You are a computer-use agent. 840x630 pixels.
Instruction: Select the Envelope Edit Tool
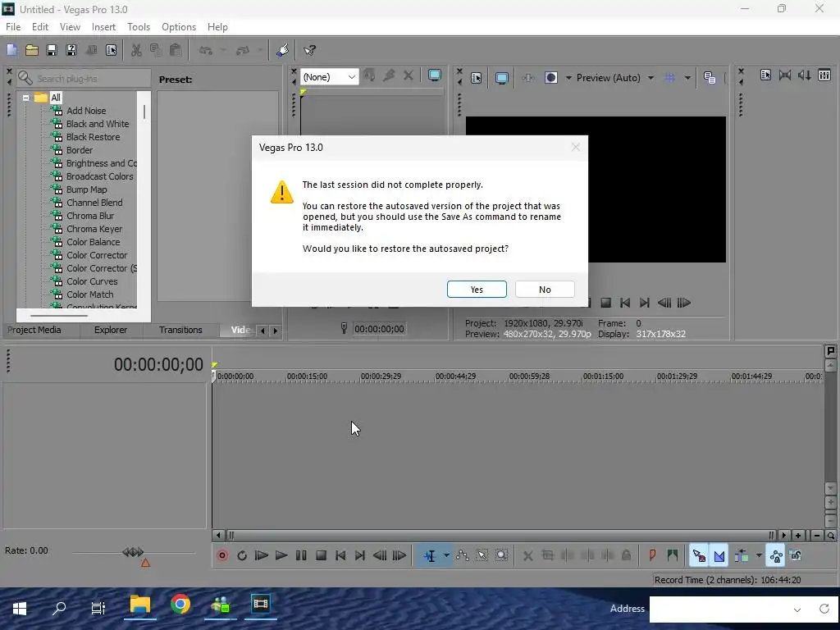[463, 555]
